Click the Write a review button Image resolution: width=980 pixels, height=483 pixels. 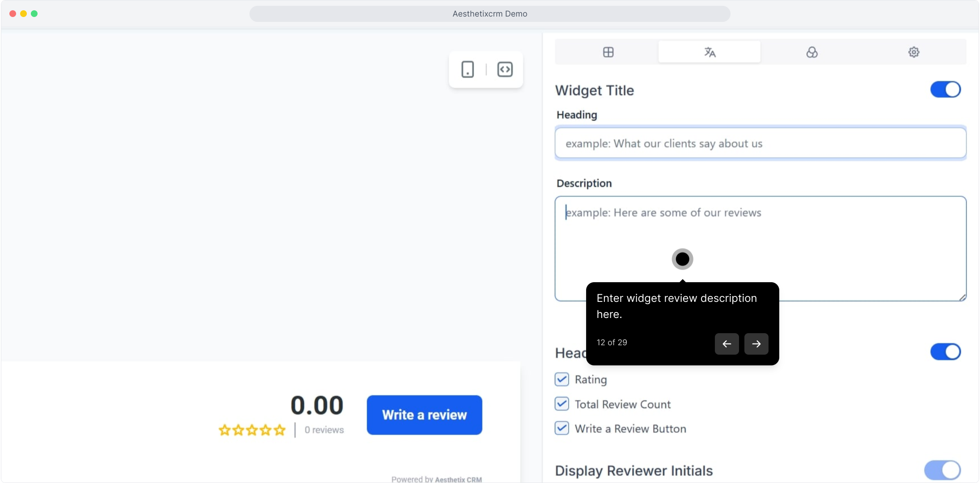[424, 415]
